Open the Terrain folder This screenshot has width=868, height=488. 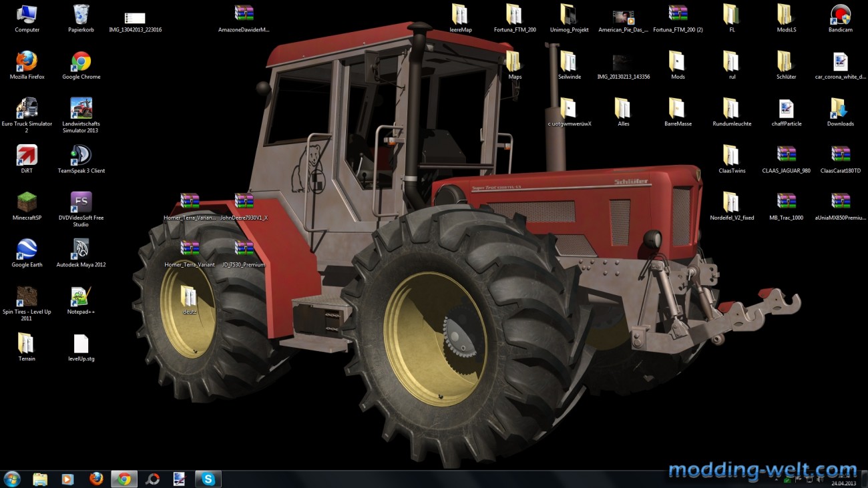pyautogui.click(x=27, y=347)
